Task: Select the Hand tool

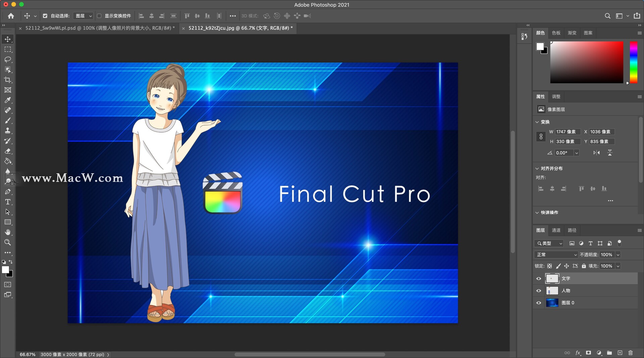Action: [x=8, y=232]
